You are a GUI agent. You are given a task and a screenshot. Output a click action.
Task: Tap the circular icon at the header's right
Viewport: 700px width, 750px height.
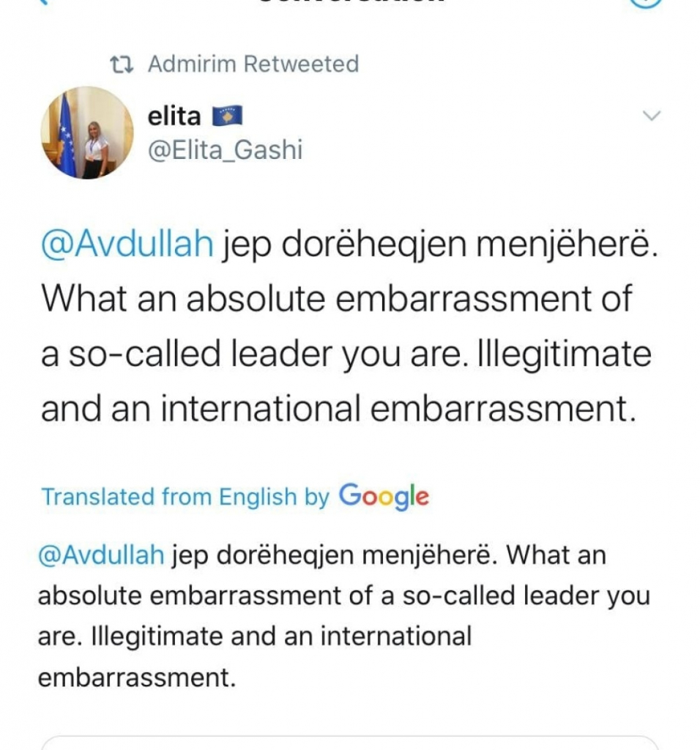click(x=646, y=3)
